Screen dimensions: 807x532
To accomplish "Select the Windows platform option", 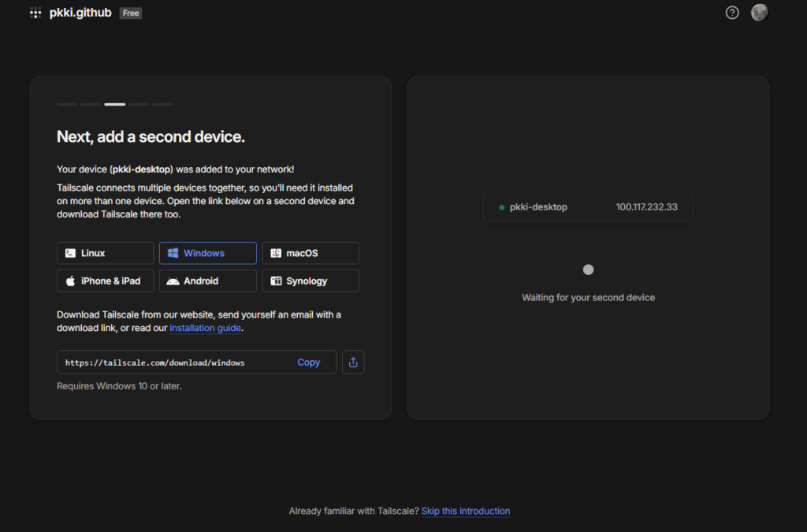I will [207, 253].
